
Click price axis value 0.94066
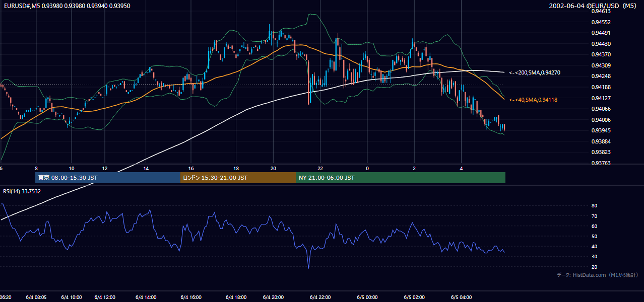click(x=601, y=109)
